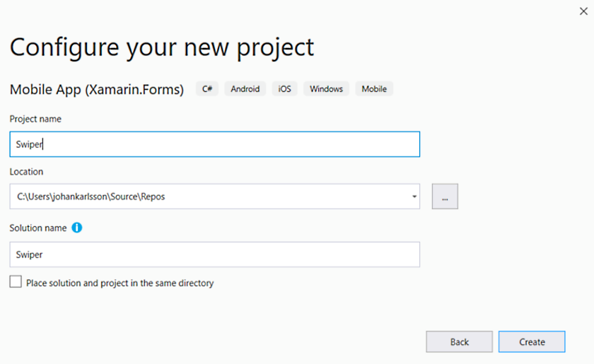Focus the Project name input field
This screenshot has width=594, height=364.
coord(215,144)
